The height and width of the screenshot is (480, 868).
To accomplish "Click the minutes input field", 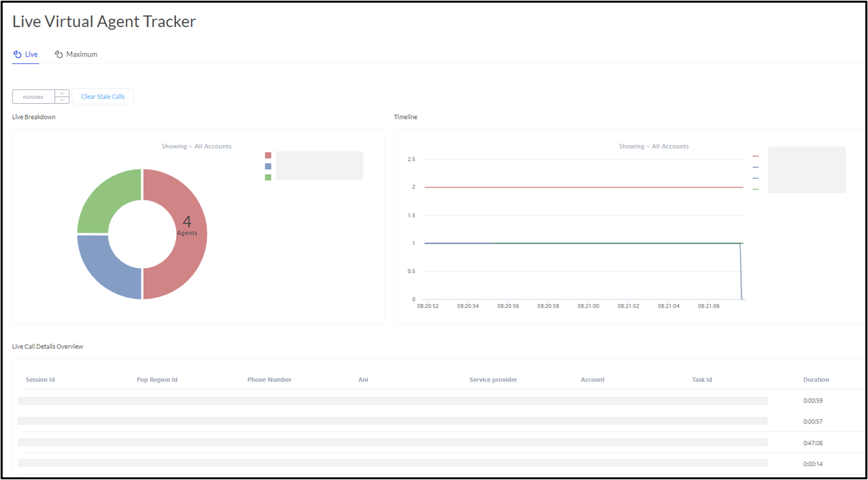I will coord(33,97).
